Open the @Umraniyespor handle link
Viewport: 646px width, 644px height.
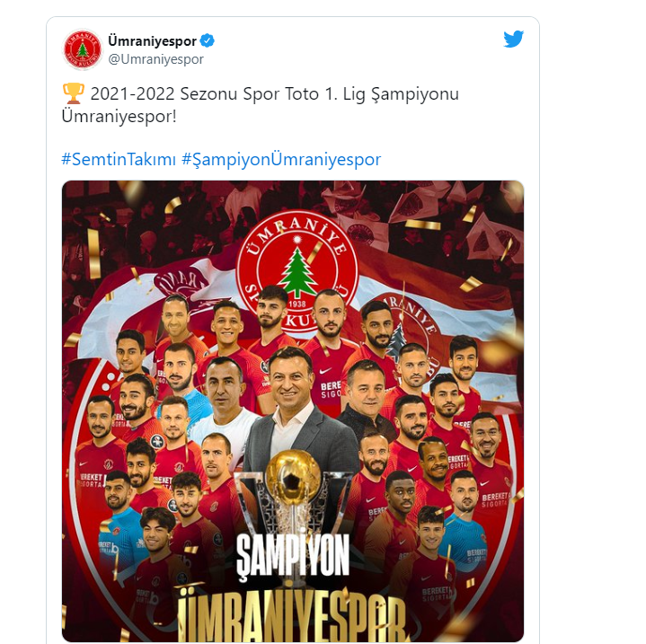pos(155,59)
